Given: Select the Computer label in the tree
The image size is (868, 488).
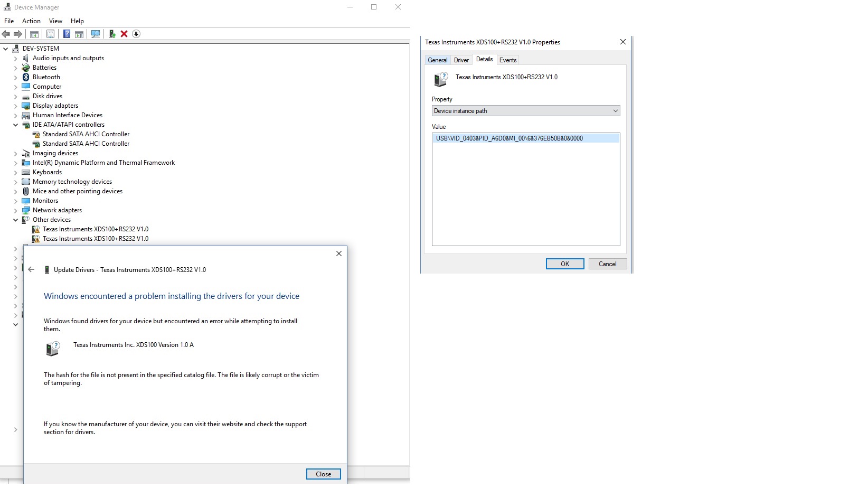Looking at the screenshot, I should coord(47,87).
